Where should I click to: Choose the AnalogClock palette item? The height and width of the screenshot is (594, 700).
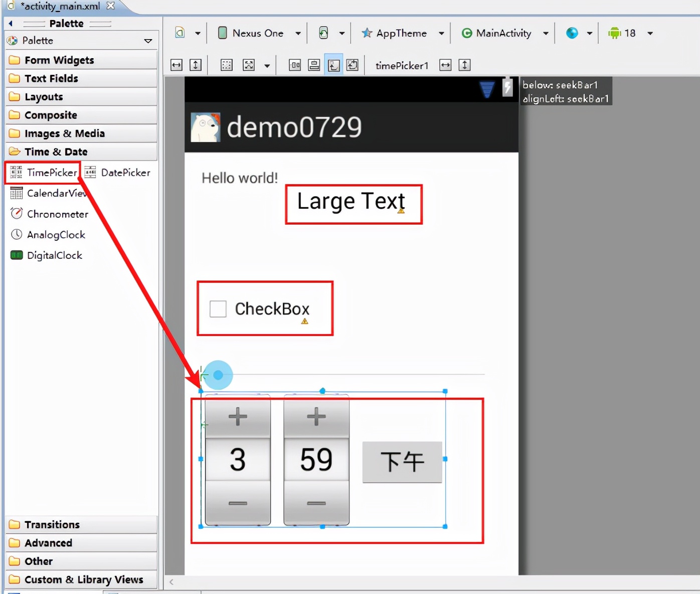click(x=48, y=235)
